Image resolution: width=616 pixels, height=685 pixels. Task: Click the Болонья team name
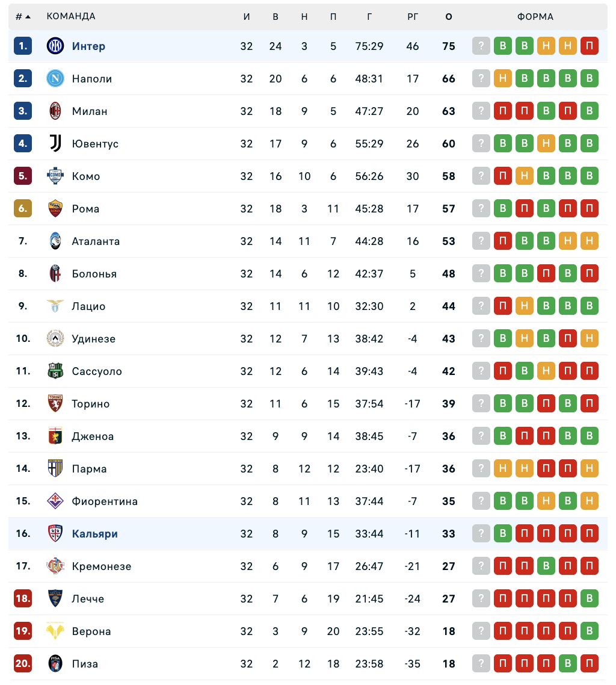94,274
